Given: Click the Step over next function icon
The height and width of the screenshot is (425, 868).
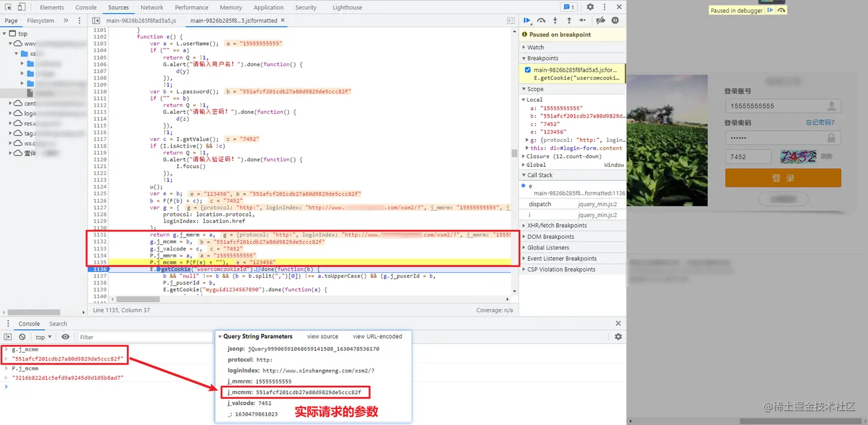Looking at the screenshot, I should [541, 21].
